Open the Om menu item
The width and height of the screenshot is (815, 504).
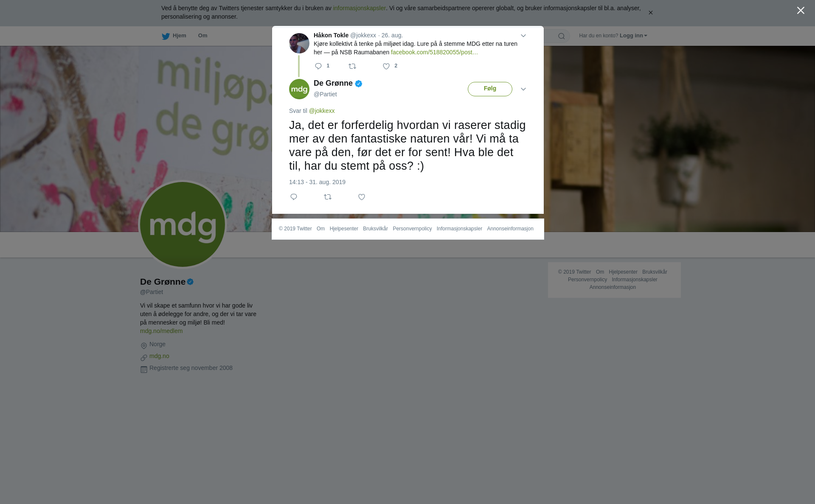click(202, 36)
